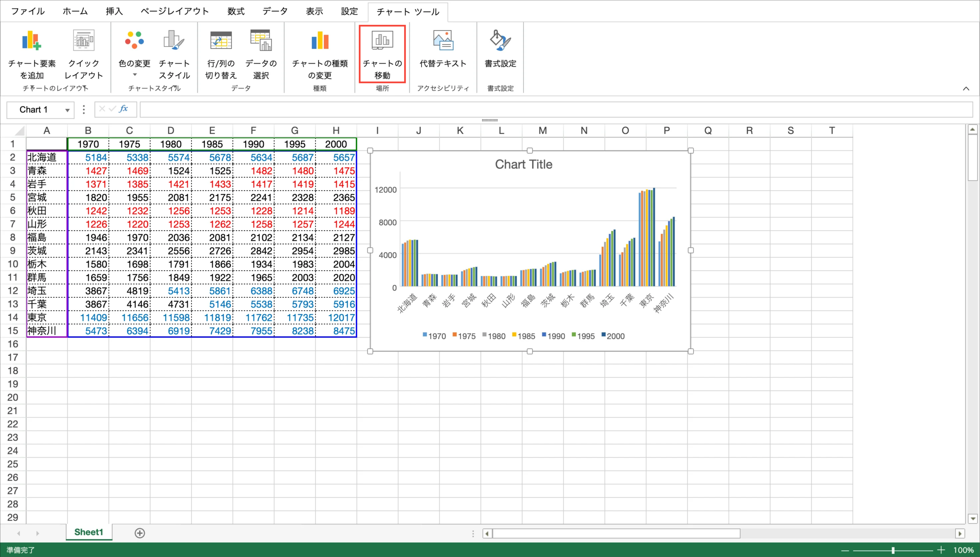Click the Chart Title text
980x557 pixels.
523,164
